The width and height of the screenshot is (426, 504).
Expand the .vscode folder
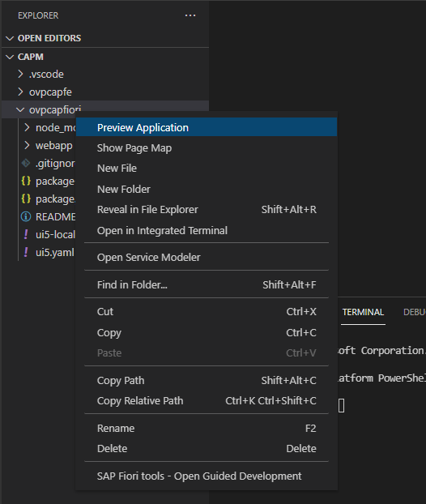pyautogui.click(x=20, y=75)
